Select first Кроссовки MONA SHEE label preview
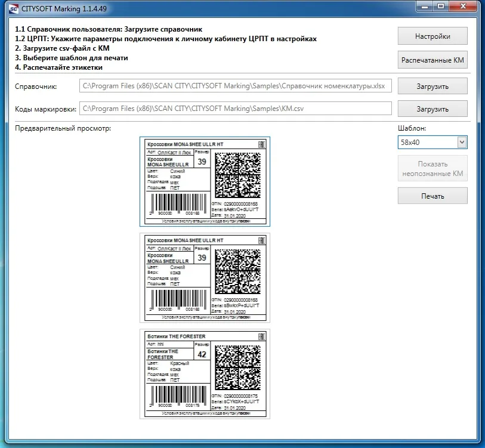Viewport: 485px width, 448px height. [x=205, y=181]
